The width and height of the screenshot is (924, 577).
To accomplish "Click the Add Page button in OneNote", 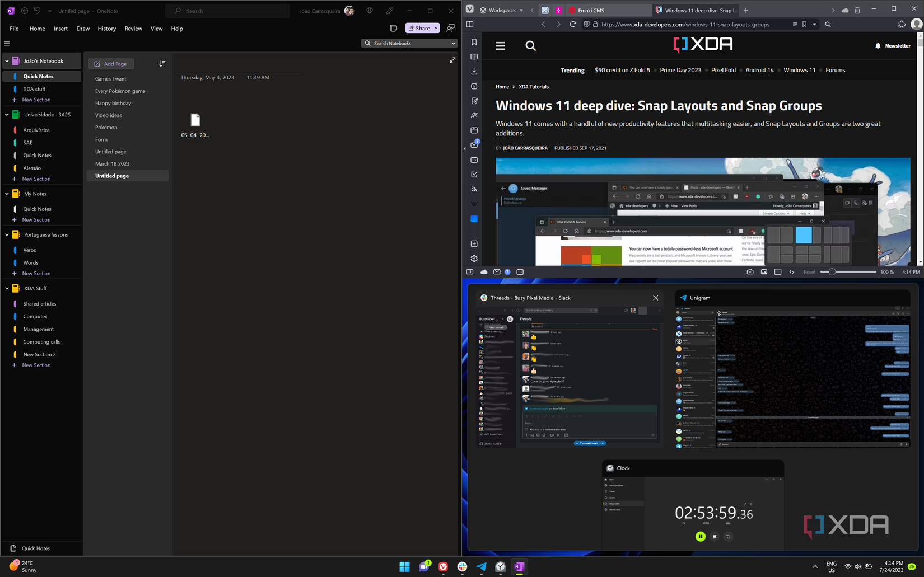I will 111,63.
